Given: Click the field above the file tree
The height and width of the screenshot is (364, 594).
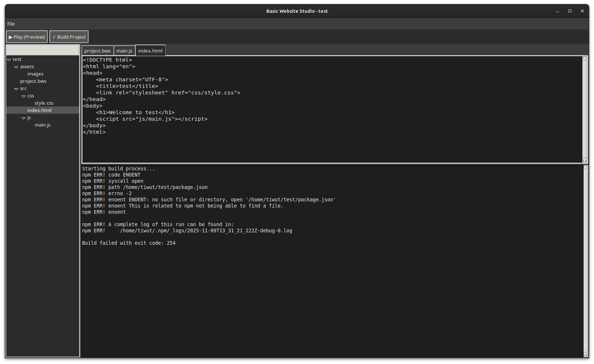Looking at the screenshot, I should pos(43,50).
